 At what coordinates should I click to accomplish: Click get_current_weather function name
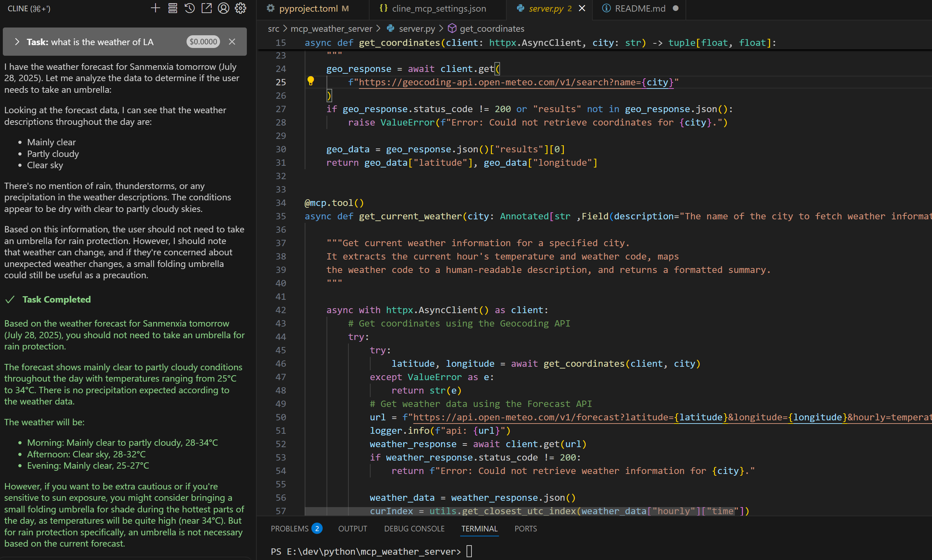[x=410, y=217]
